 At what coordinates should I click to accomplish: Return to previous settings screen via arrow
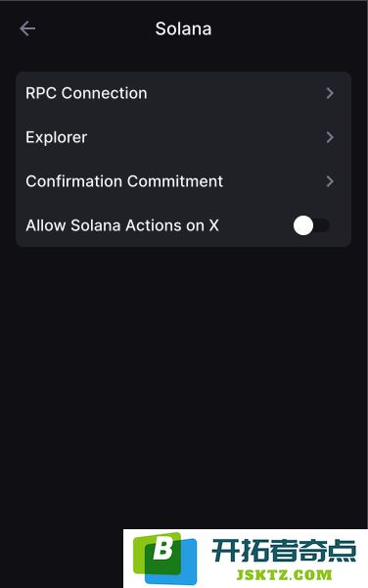(27, 28)
